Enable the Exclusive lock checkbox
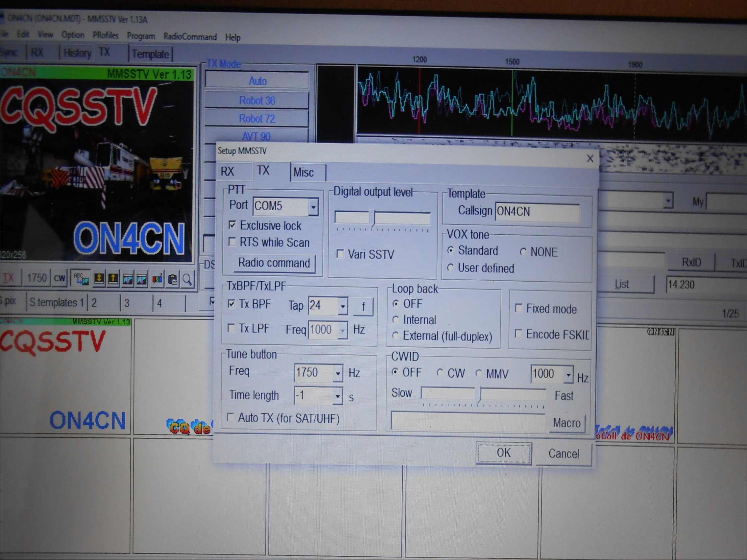Viewport: 747px width, 560px height. click(x=232, y=225)
